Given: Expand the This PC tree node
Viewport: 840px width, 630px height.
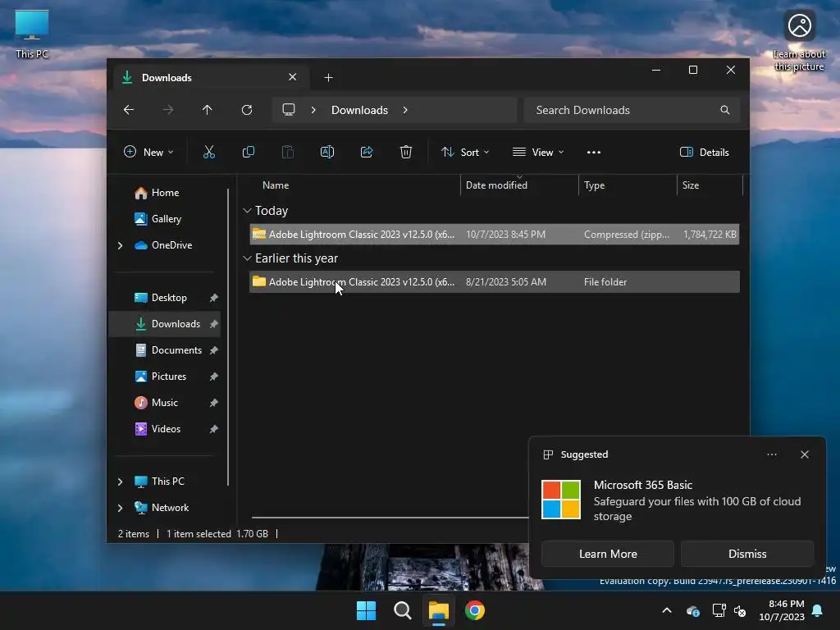Looking at the screenshot, I should click(120, 482).
